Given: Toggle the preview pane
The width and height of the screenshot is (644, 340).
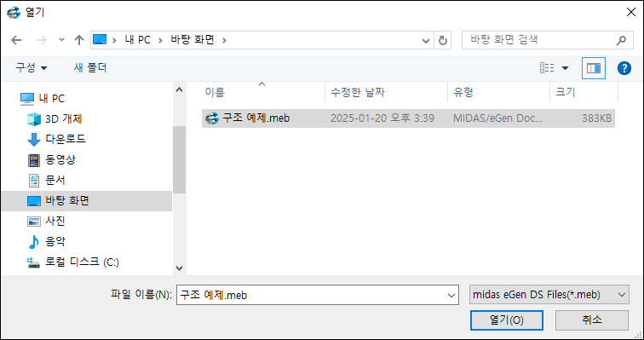Looking at the screenshot, I should pyautogui.click(x=594, y=68).
